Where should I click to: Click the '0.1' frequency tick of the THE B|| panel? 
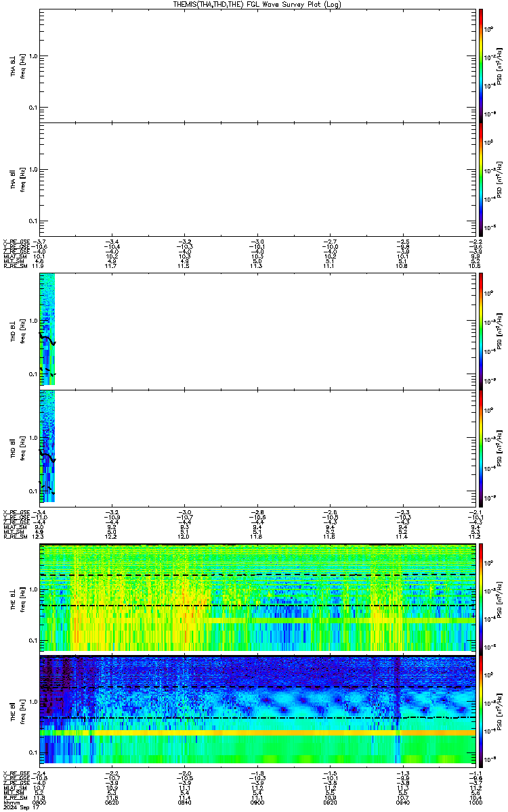[33, 752]
